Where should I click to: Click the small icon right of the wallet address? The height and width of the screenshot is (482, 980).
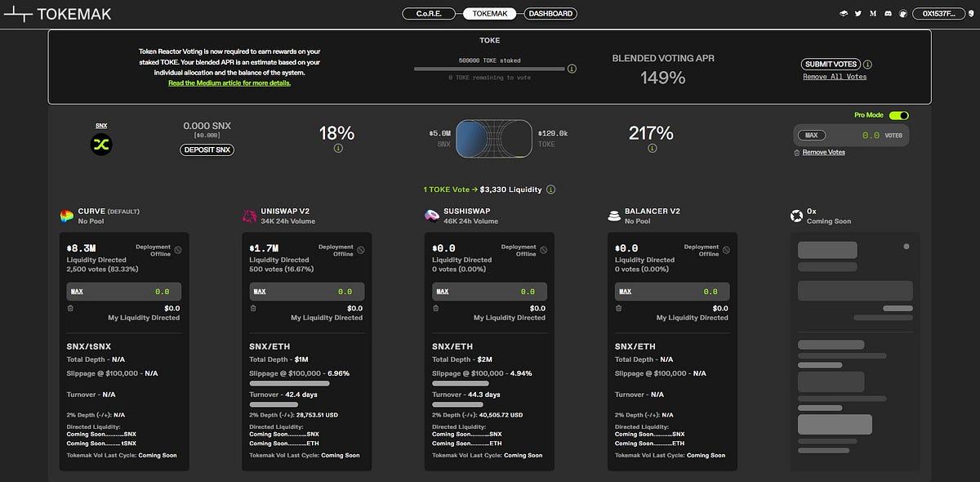[x=969, y=14]
